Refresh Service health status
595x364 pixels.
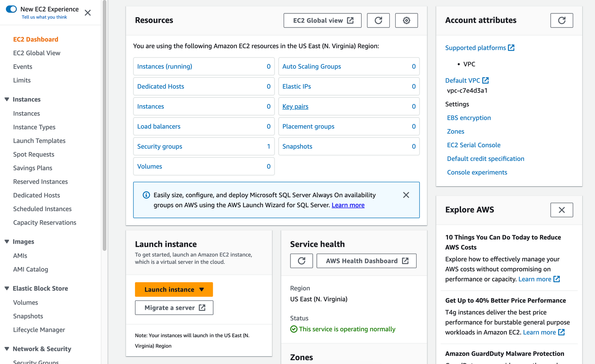302,261
